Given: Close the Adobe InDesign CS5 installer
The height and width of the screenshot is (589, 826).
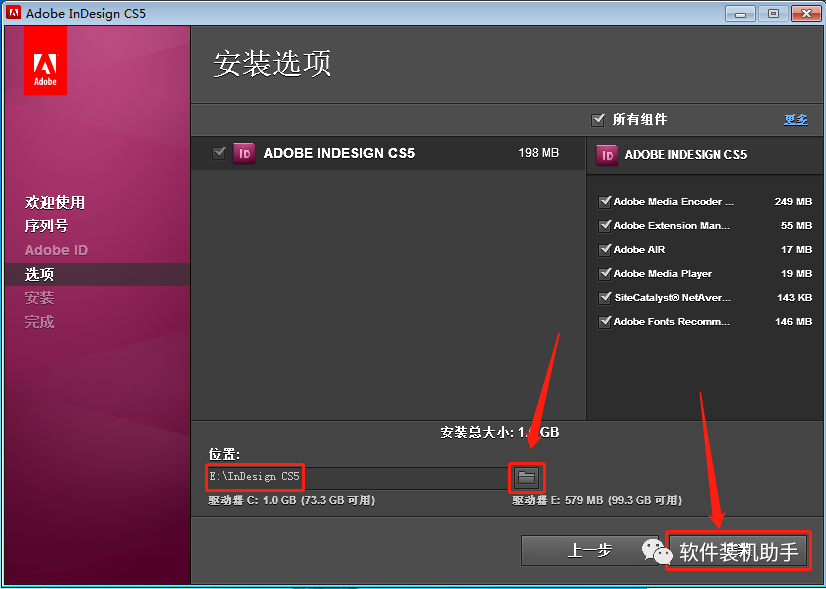Looking at the screenshot, I should (x=806, y=14).
